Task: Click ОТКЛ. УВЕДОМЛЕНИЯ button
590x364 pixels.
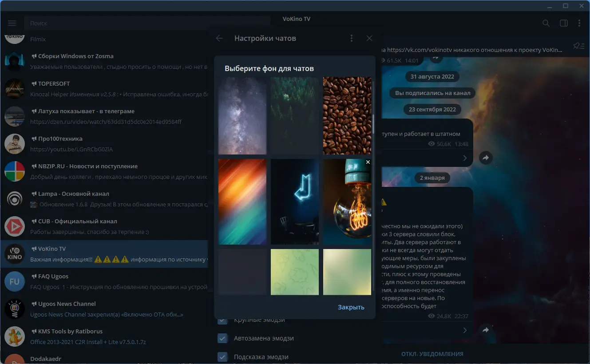Action: coord(432,354)
